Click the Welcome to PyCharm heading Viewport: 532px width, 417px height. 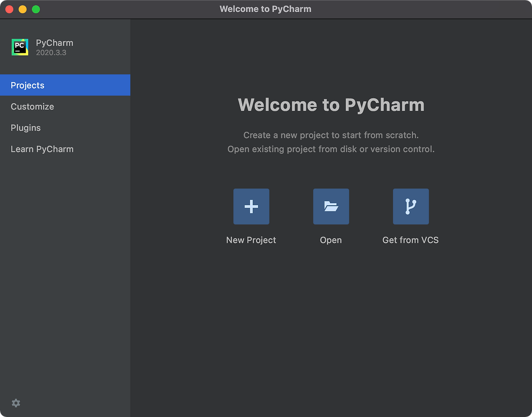coord(331,105)
